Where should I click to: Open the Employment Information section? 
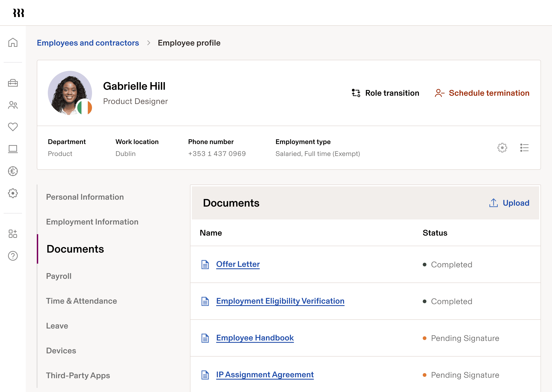pyautogui.click(x=92, y=222)
